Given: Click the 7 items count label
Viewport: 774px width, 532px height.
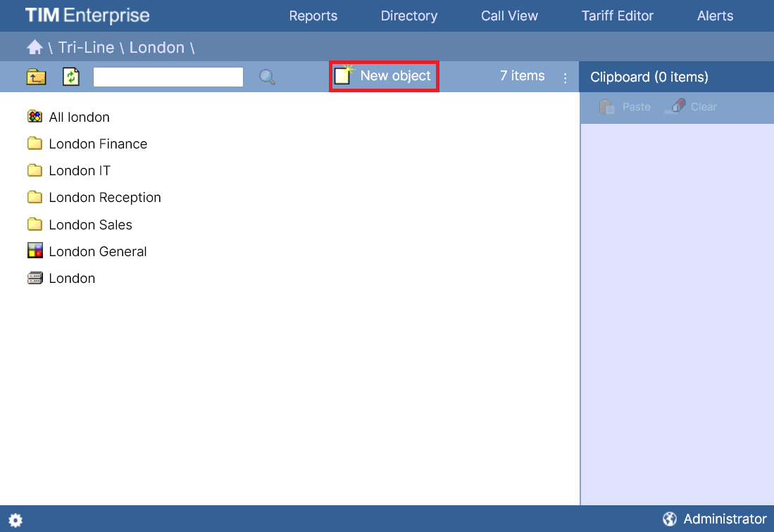Looking at the screenshot, I should (x=523, y=76).
